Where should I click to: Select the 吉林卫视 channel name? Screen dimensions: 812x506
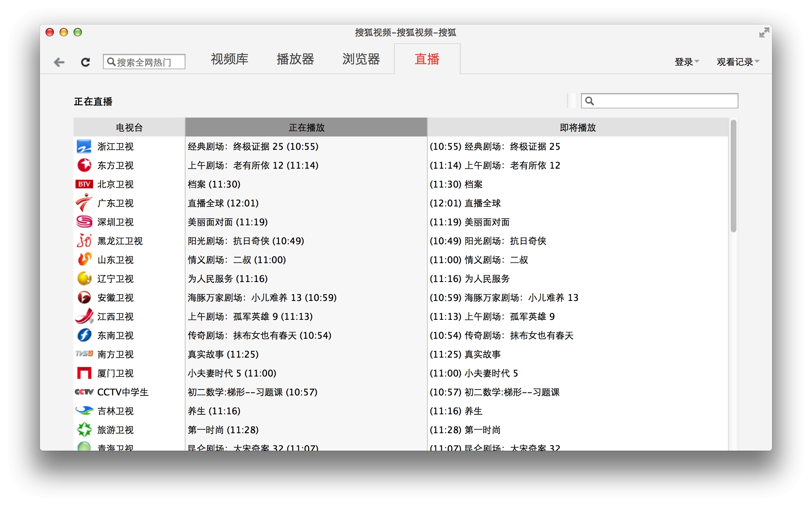coord(115,411)
